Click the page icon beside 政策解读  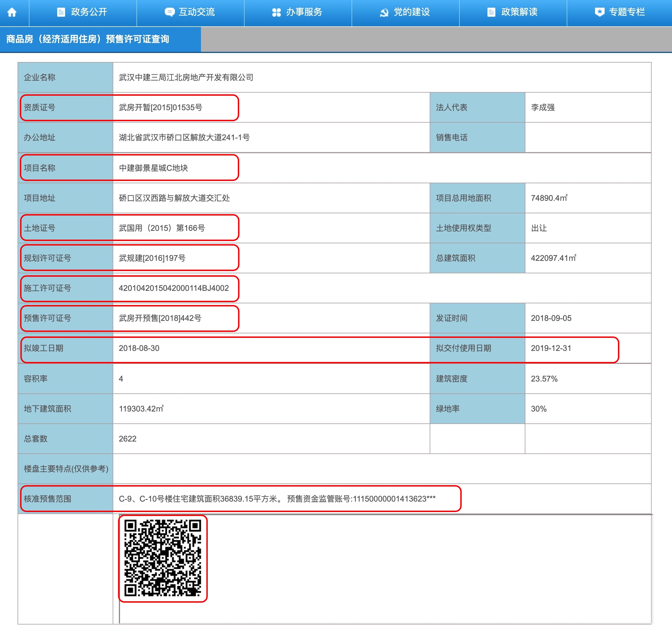[491, 12]
